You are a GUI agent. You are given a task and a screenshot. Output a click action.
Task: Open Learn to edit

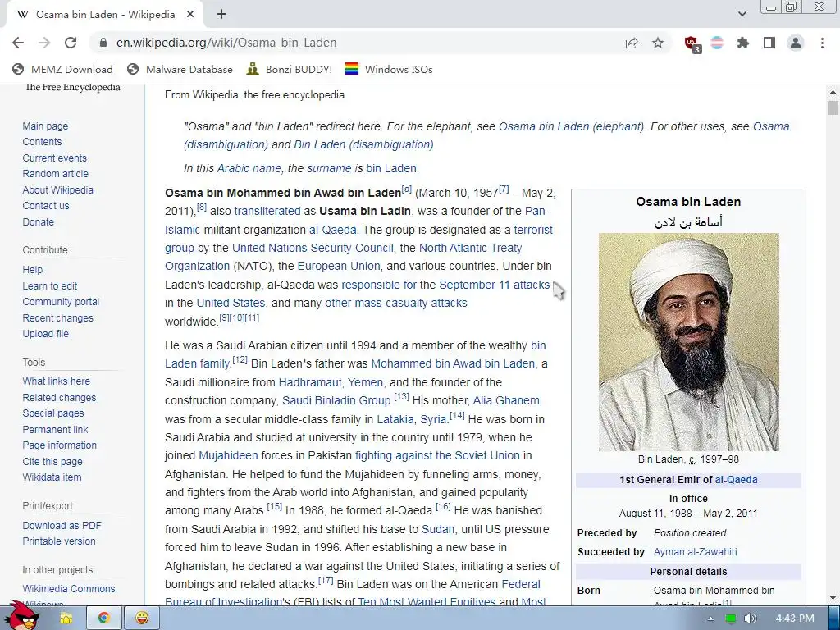[50, 286]
